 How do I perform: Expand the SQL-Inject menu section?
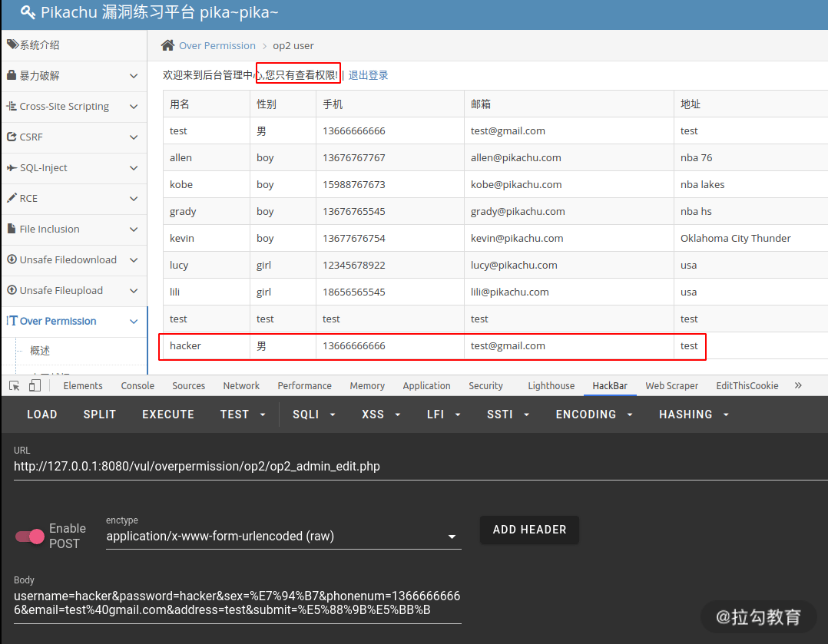point(75,168)
